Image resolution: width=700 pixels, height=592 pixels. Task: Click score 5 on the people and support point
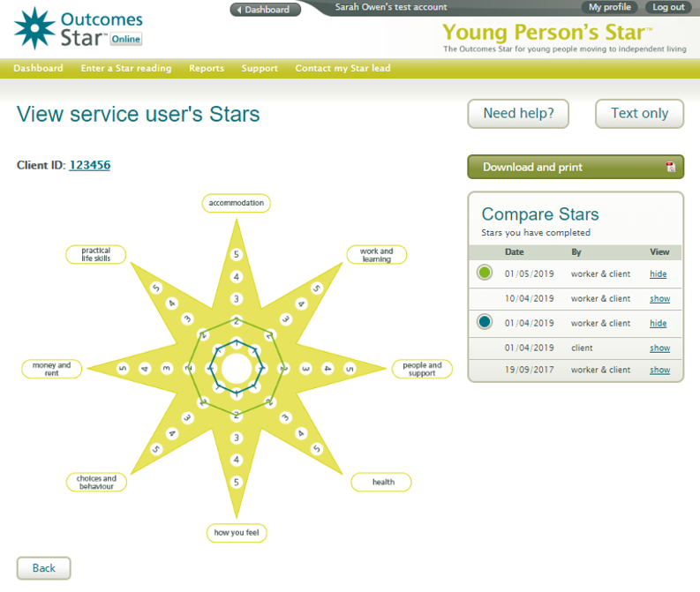coord(350,369)
